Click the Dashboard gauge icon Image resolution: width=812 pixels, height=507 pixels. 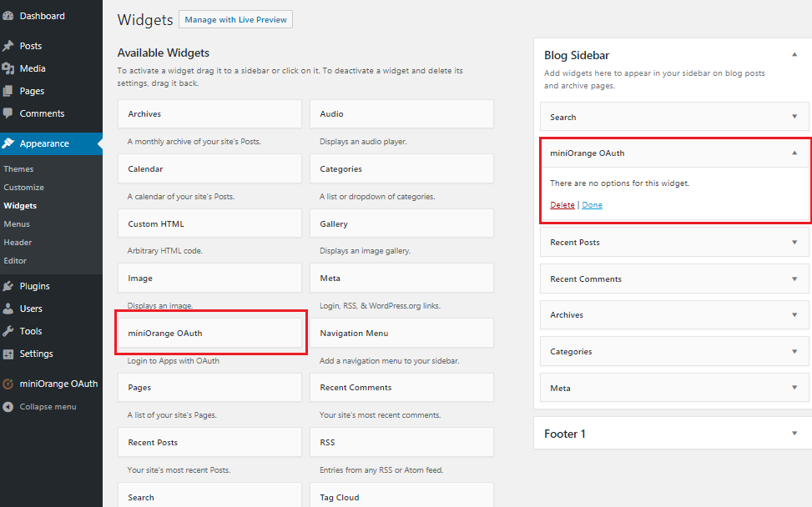click(x=8, y=16)
